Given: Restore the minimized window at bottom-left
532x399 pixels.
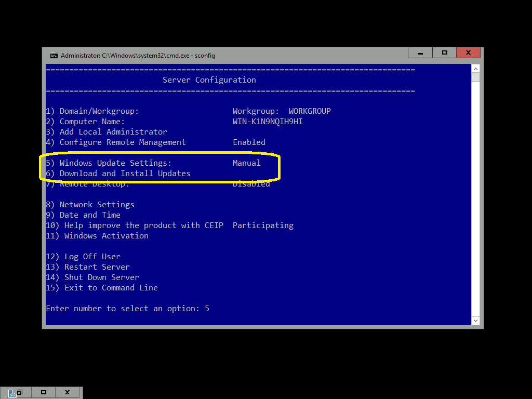Looking at the screenshot, I should [x=20, y=393].
